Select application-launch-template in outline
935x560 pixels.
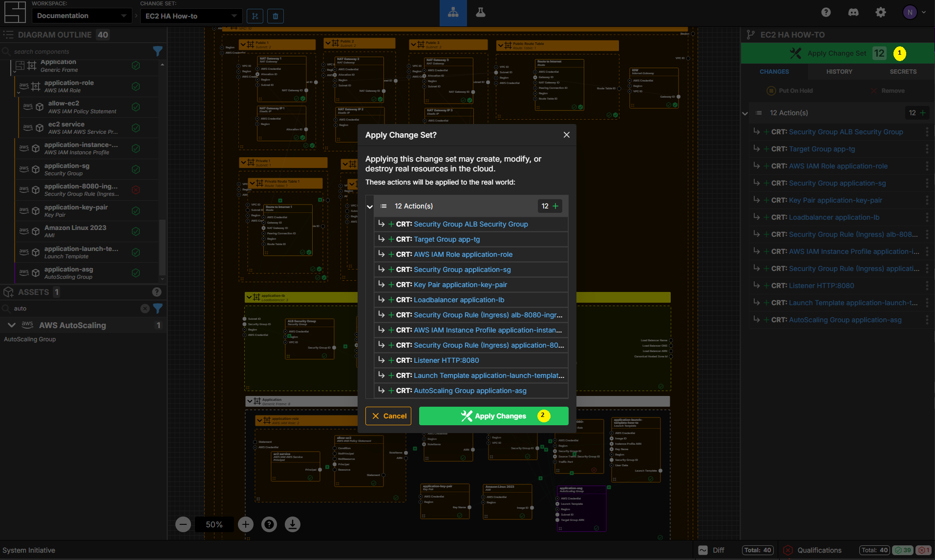point(86,252)
